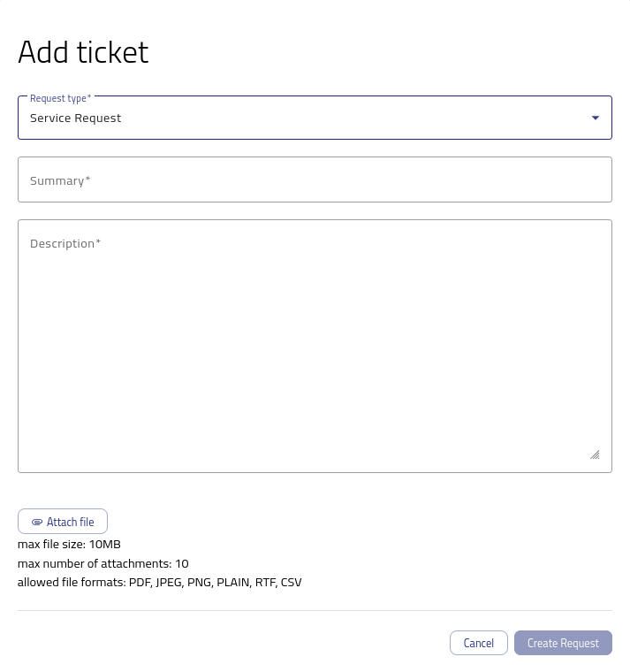Click the dropdown arrow of Request type
630x672 pixels.
[596, 118]
